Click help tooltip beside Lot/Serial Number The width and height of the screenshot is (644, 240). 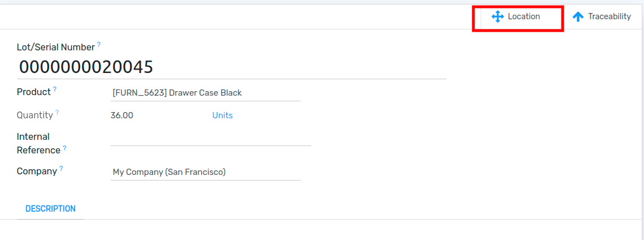[98, 45]
